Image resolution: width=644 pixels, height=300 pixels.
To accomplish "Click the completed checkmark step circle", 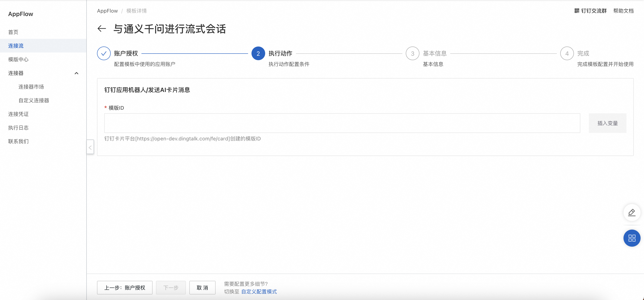I will coord(104,53).
